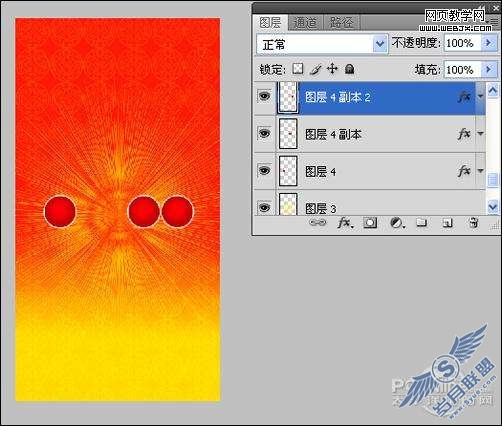Open the opacity 不透明度 slider arrow

pos(489,43)
